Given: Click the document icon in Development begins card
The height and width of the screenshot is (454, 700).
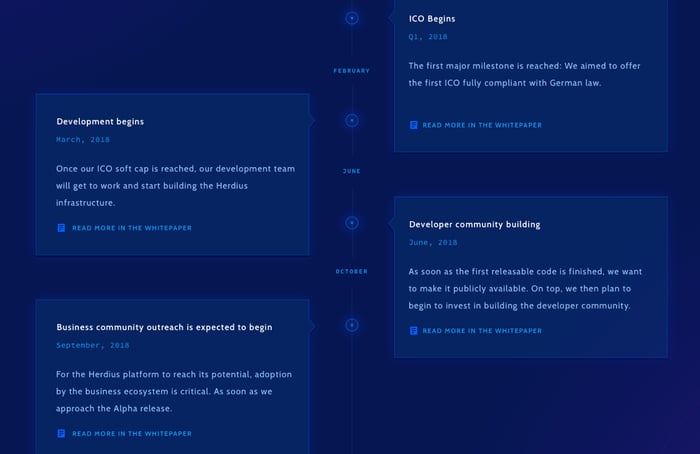Looking at the screenshot, I should pyautogui.click(x=62, y=228).
